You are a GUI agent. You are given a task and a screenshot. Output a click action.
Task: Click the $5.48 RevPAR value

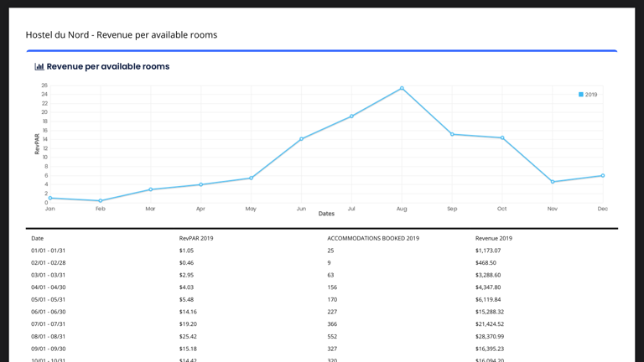pyautogui.click(x=186, y=300)
